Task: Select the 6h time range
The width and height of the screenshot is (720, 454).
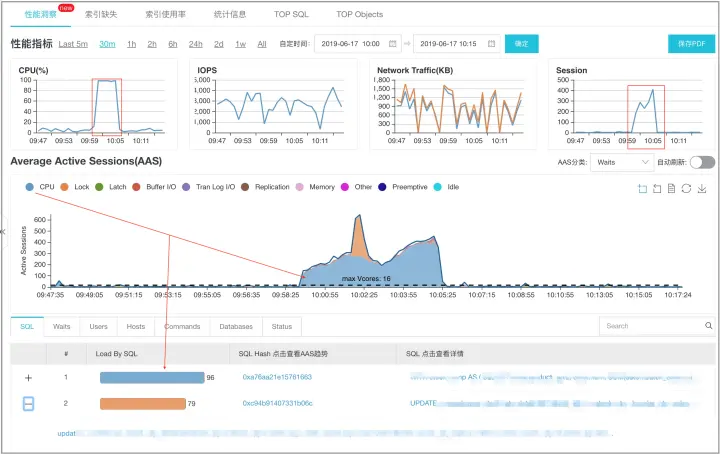Action: point(173,44)
